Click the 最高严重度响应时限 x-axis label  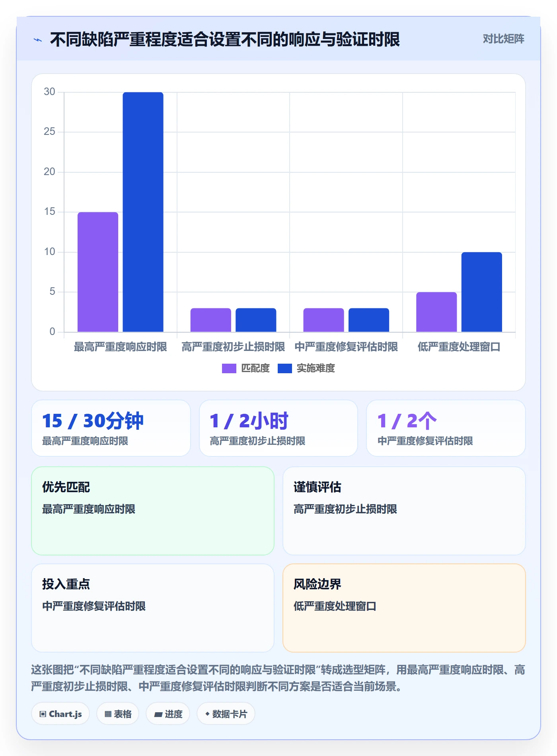[x=121, y=347]
